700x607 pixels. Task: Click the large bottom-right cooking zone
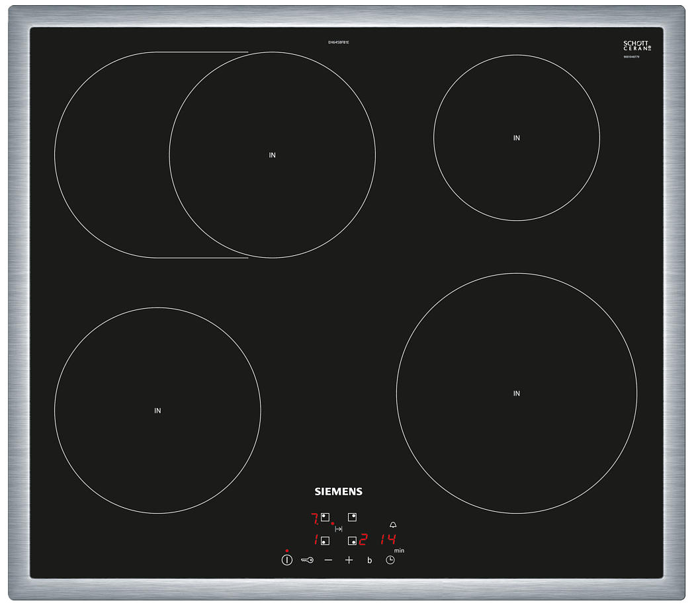point(517,393)
